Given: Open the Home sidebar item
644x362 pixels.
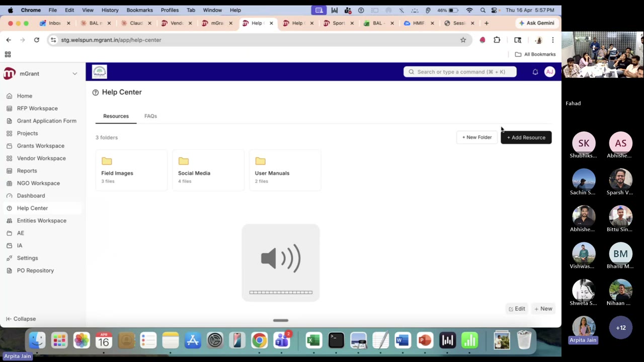Looking at the screenshot, I should (24, 96).
